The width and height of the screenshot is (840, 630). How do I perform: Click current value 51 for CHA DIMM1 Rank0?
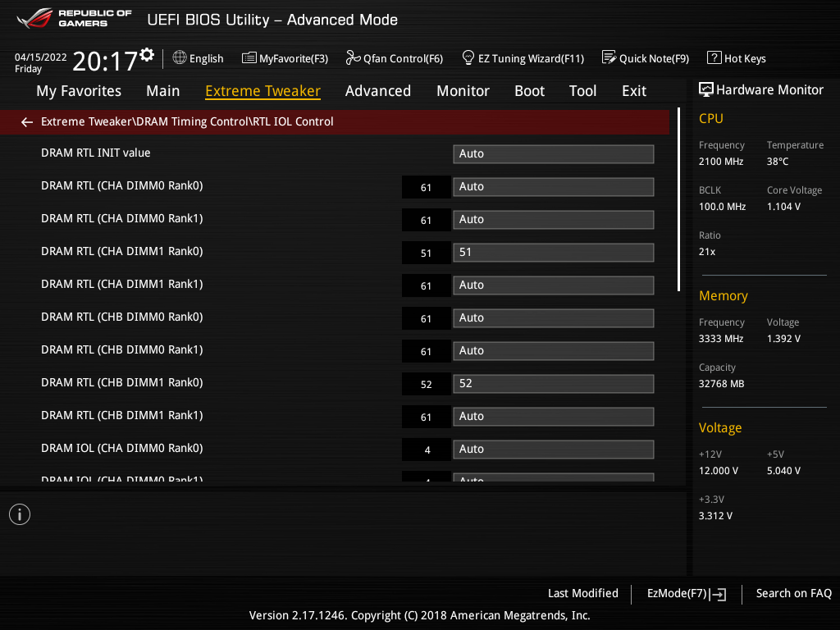tap(426, 253)
